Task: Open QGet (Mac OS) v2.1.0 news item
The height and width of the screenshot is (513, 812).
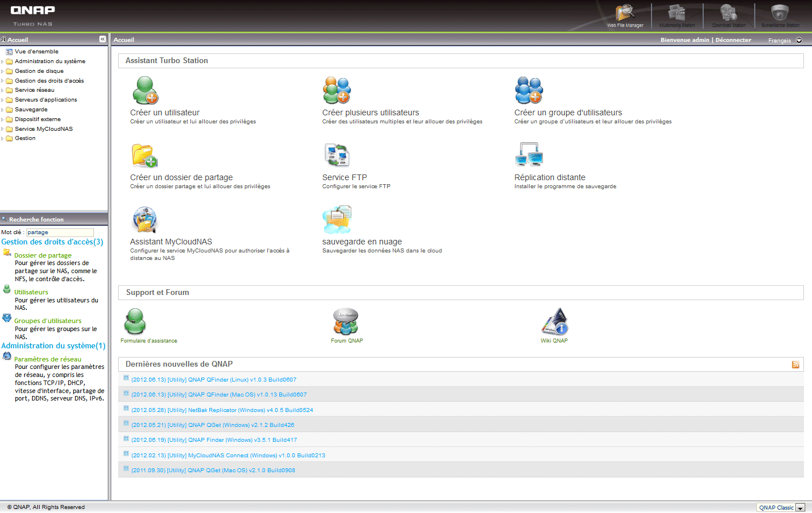Action: (213, 471)
